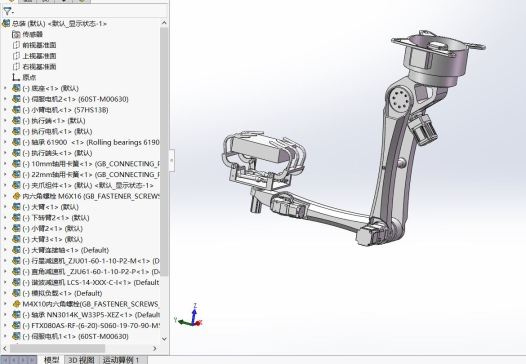Select the gripper cage on the robot arm model
The image size is (526, 364).
point(264,160)
